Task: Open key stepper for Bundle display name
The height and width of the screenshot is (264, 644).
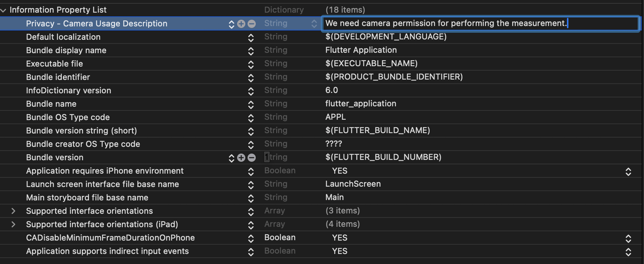Action: 251,51
